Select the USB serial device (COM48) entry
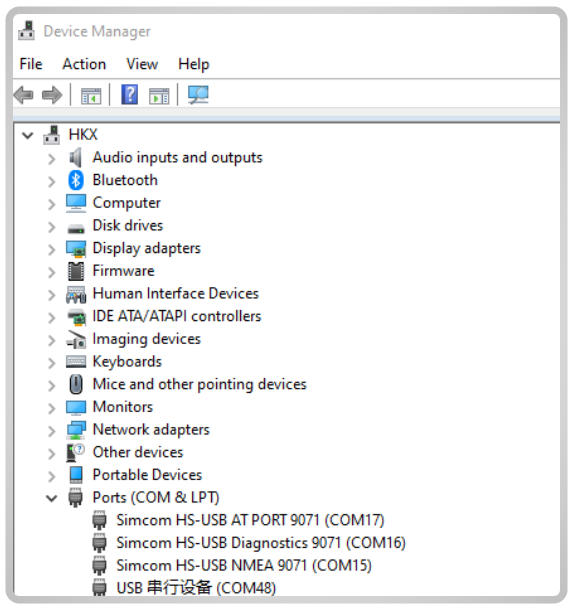This screenshot has height=610, width=572. point(196,588)
